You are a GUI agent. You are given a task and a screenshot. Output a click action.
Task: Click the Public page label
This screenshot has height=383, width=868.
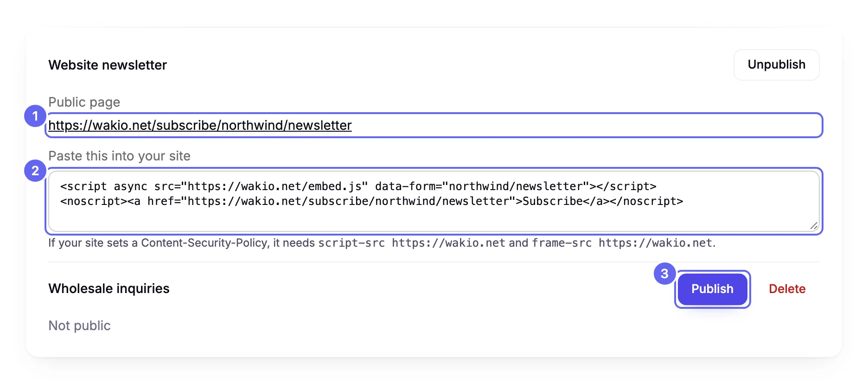tap(84, 102)
